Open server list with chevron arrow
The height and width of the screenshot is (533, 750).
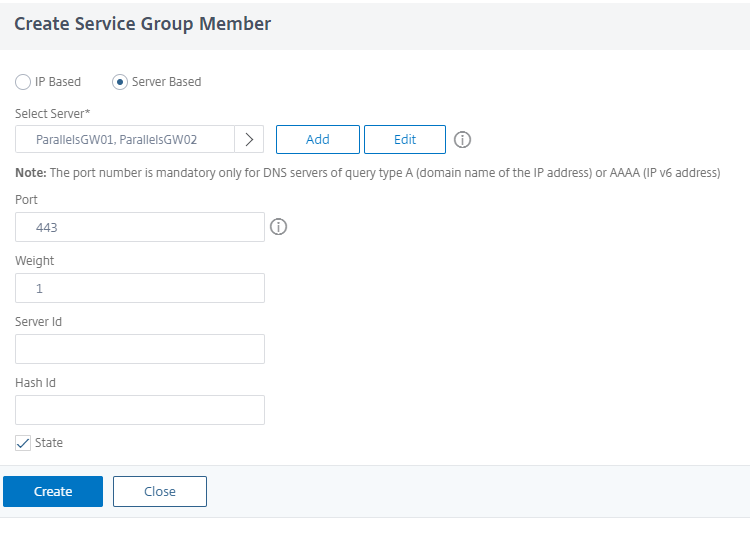[249, 140]
